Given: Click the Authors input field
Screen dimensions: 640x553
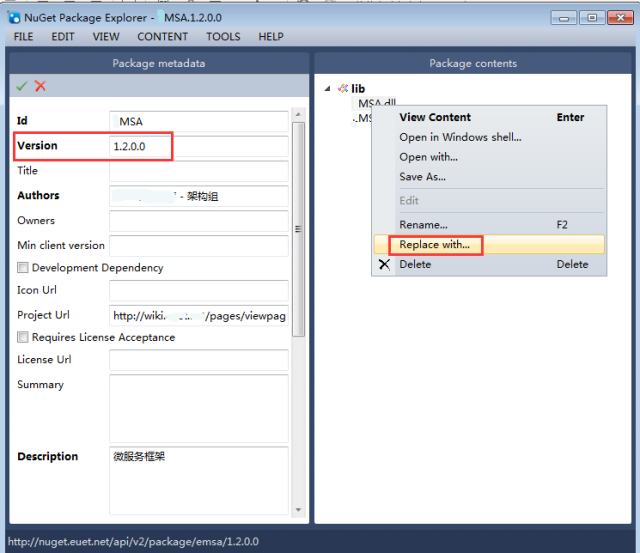Looking at the screenshot, I should (x=199, y=196).
